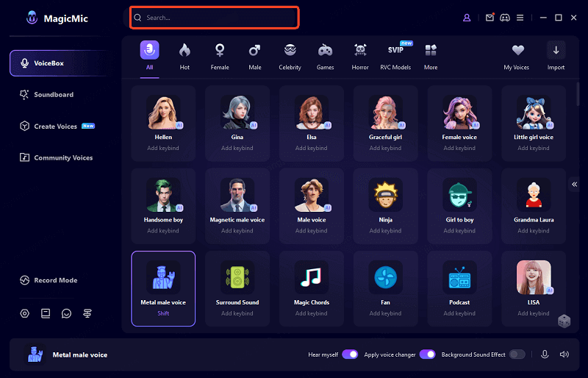Open Soundboard in the sidebar
The width and height of the screenshot is (588, 378).
tap(47, 95)
